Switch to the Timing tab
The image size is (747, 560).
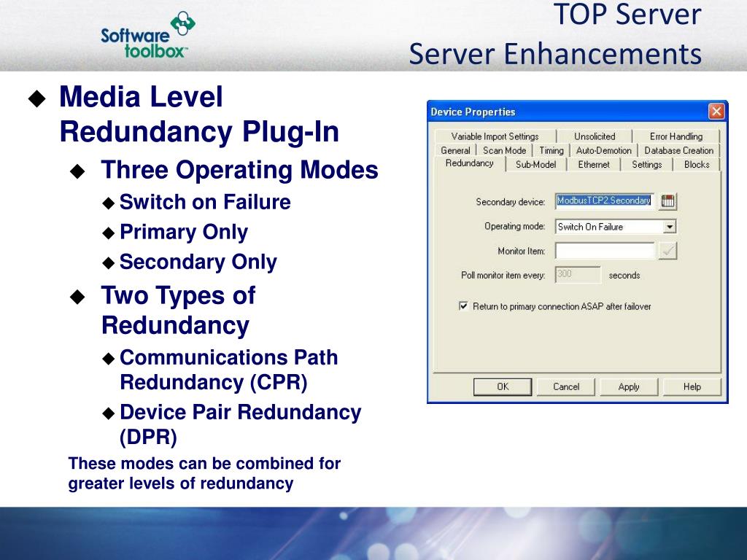[551, 150]
